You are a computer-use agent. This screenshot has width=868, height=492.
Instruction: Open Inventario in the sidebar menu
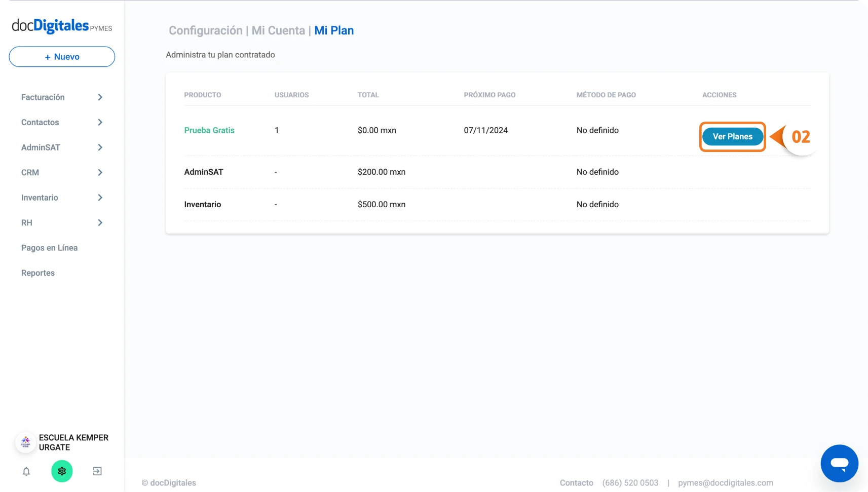click(x=40, y=198)
